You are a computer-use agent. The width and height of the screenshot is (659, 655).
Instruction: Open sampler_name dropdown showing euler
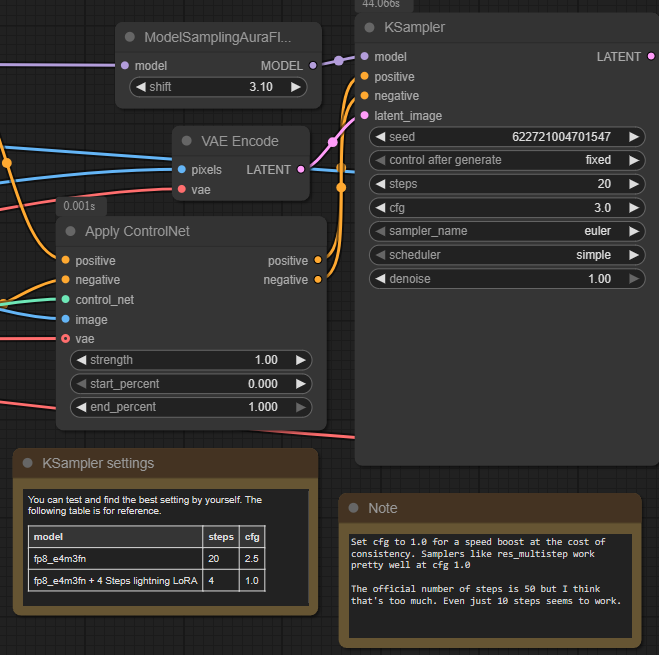[507, 231]
